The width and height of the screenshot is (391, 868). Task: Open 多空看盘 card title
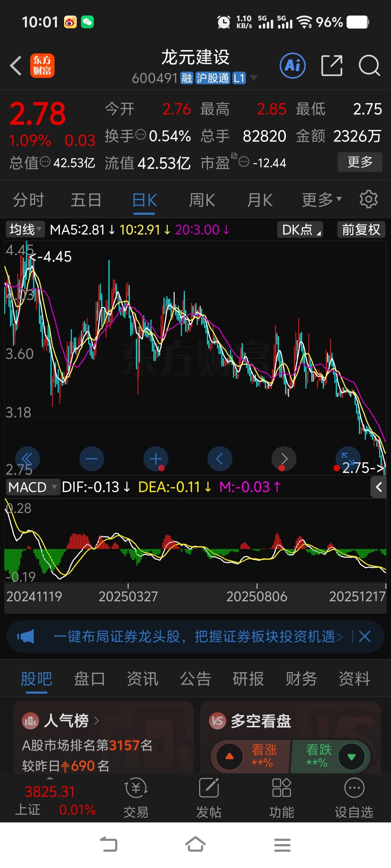261,721
